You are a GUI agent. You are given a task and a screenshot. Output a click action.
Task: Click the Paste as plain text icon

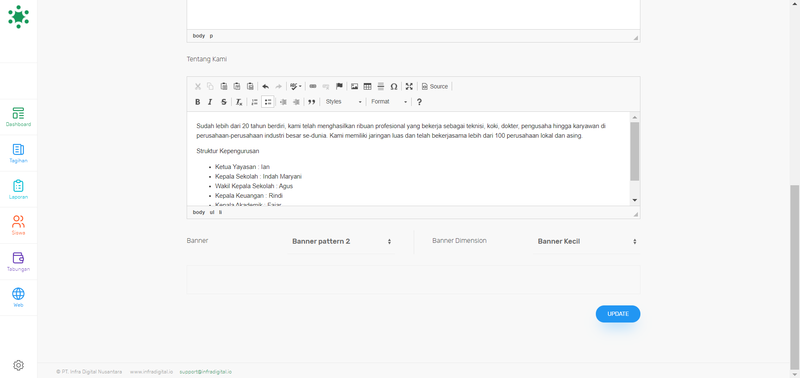[x=237, y=87]
